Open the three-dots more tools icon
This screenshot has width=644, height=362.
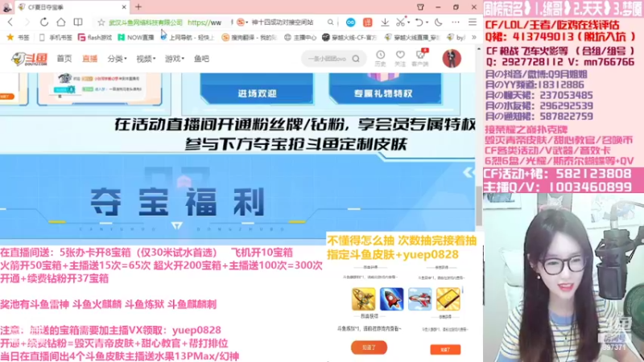[x=456, y=23]
